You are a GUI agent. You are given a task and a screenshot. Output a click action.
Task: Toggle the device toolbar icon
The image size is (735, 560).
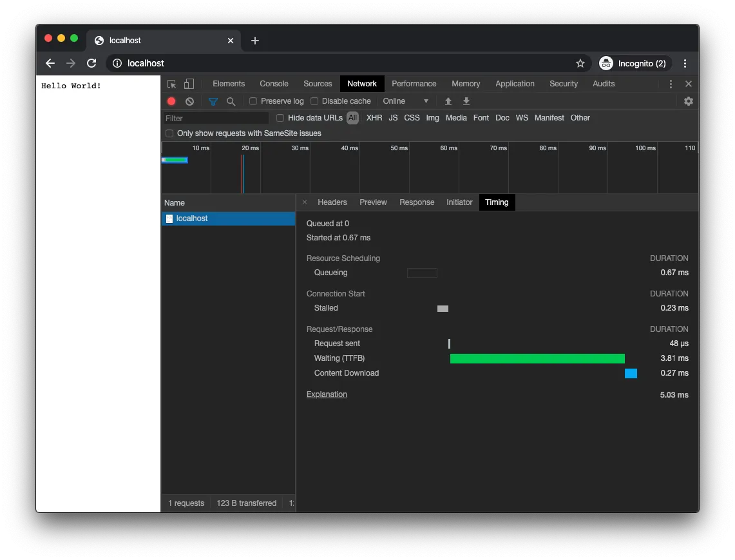tap(189, 84)
